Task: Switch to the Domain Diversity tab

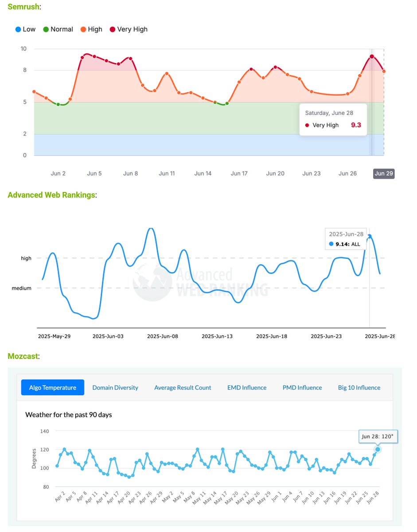Action: (x=115, y=387)
